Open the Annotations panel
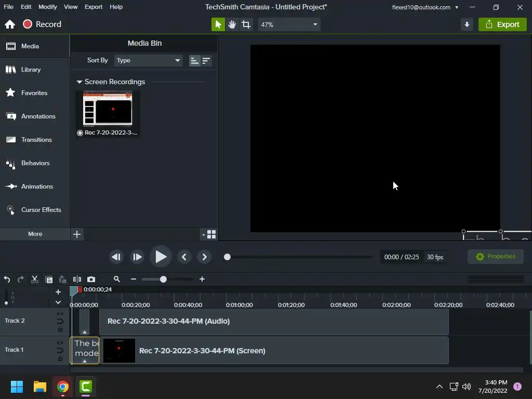Image resolution: width=532 pixels, height=399 pixels. (35, 116)
